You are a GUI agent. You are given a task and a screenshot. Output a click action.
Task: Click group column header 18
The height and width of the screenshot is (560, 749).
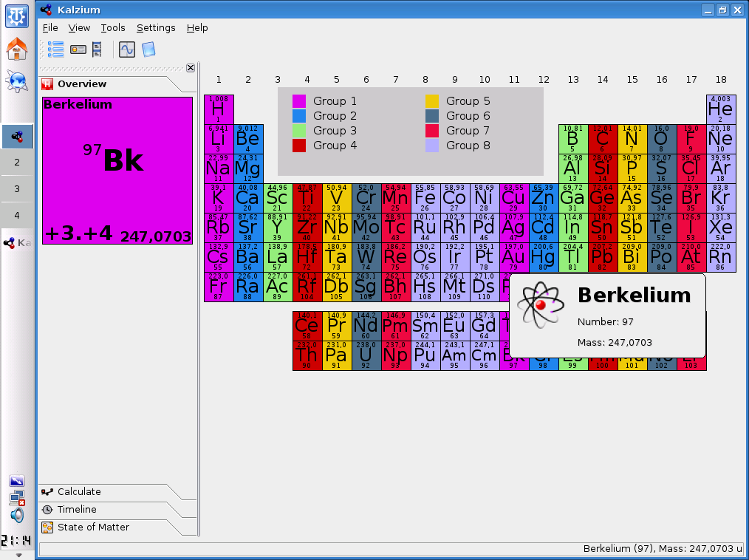pos(721,80)
